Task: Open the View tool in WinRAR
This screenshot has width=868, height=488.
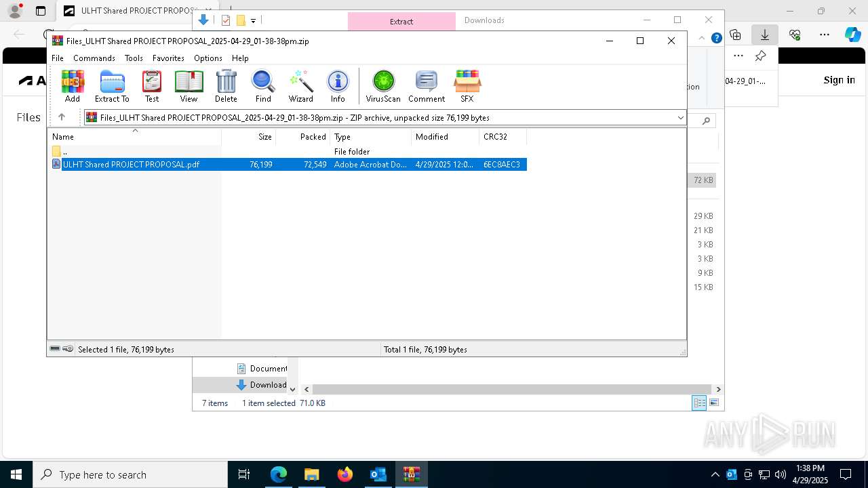Action: coord(189,86)
